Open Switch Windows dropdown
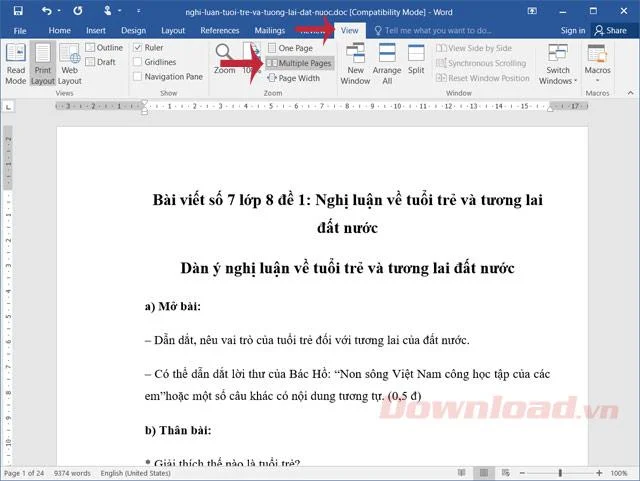 pos(558,64)
